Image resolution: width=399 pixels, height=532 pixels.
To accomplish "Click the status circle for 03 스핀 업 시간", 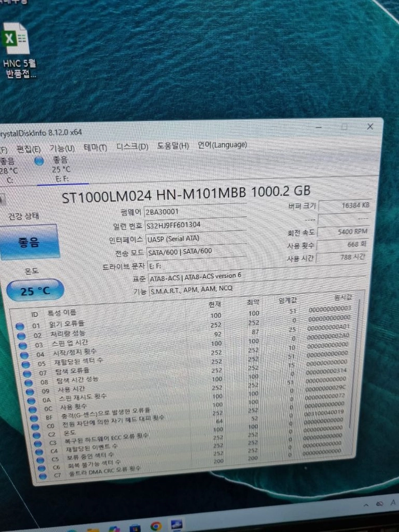I will pyautogui.click(x=23, y=346).
